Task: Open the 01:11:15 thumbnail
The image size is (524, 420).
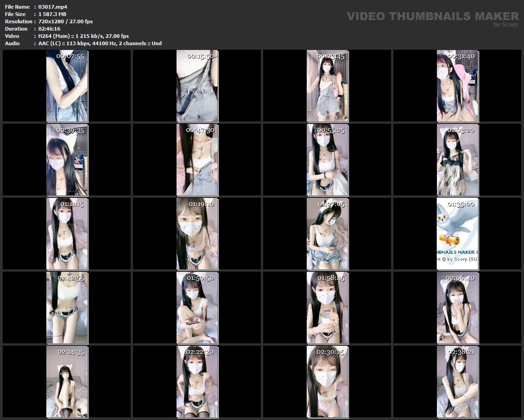Action: click(x=67, y=234)
